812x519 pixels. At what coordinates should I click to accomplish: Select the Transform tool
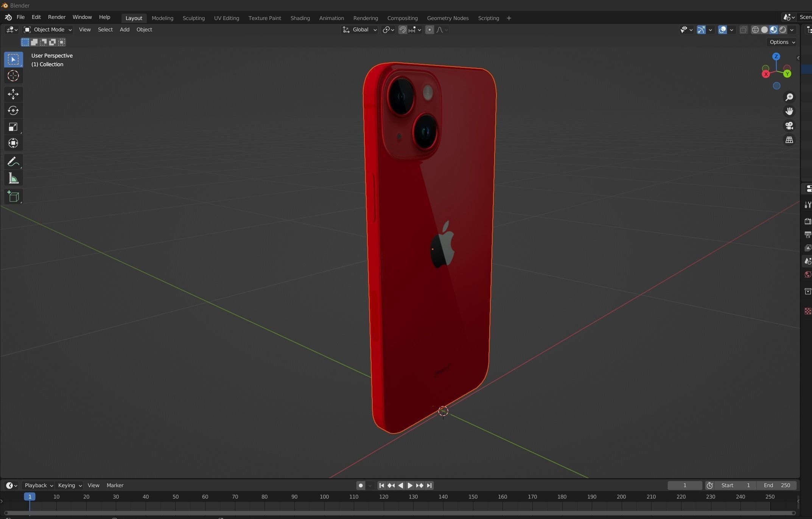coord(13,143)
